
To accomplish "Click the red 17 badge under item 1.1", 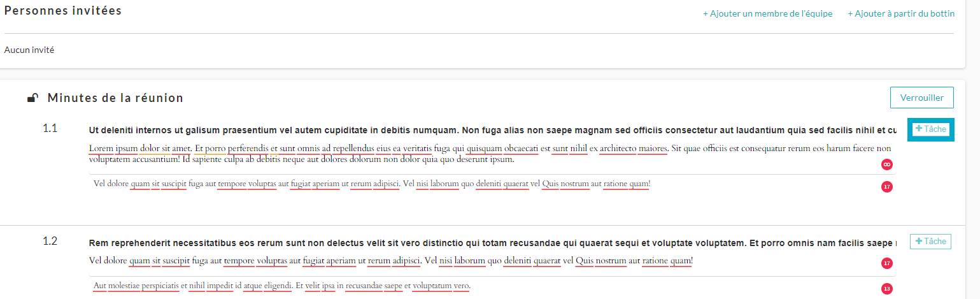I will 886,187.
